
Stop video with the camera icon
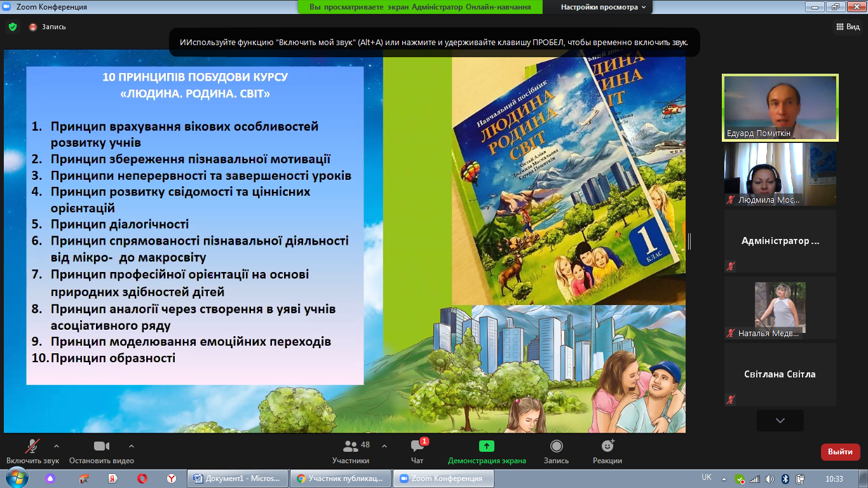pyautogui.click(x=102, y=446)
